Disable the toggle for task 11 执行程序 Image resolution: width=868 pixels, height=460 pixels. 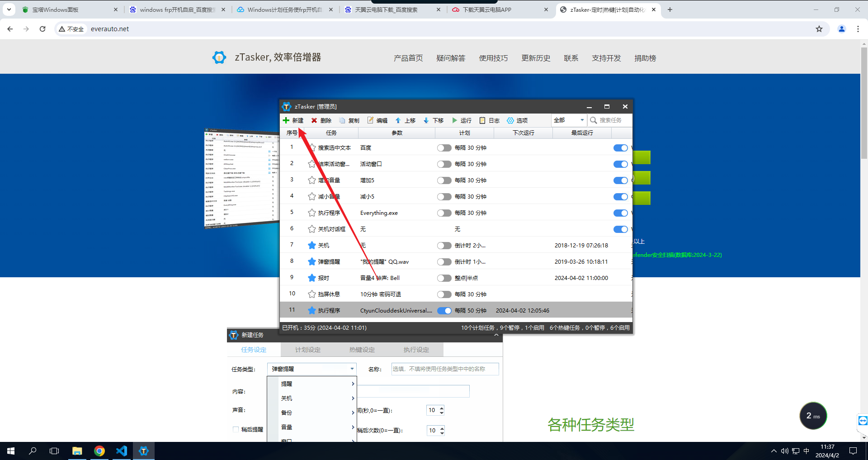click(444, 310)
